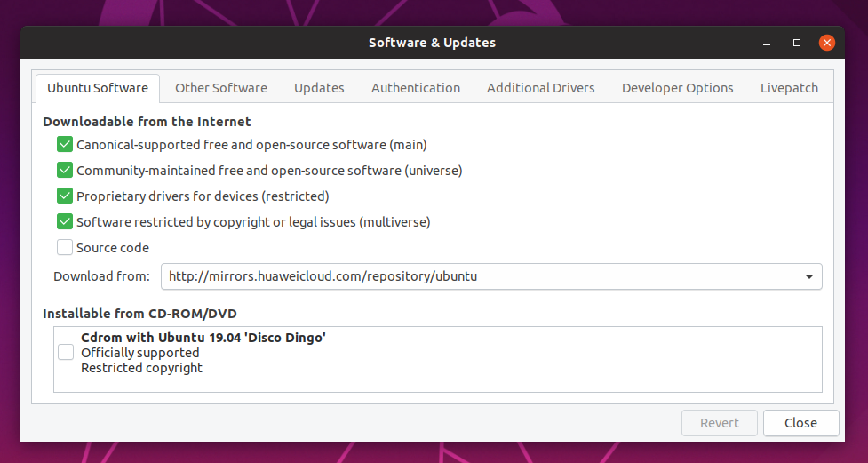
Task: Toggle Community-maintained software (universe) checkbox
Action: 65,170
